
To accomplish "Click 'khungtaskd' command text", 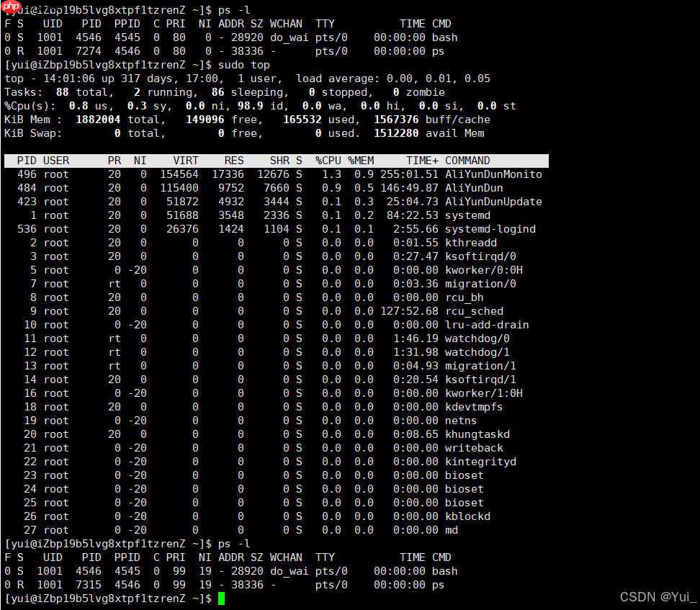I will click(477, 434).
